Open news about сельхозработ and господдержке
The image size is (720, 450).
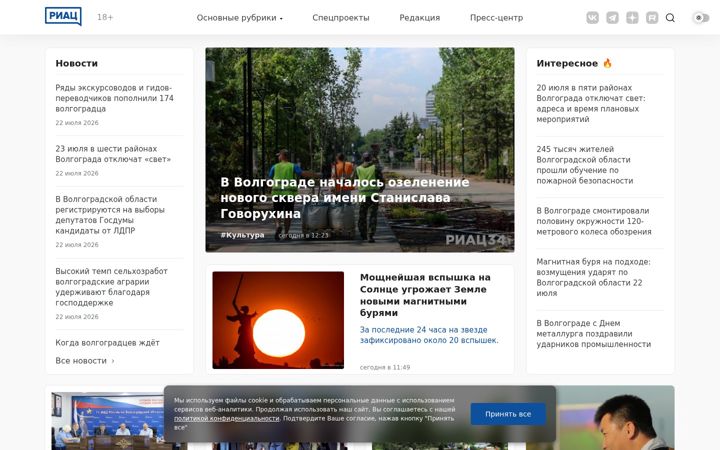(x=112, y=287)
